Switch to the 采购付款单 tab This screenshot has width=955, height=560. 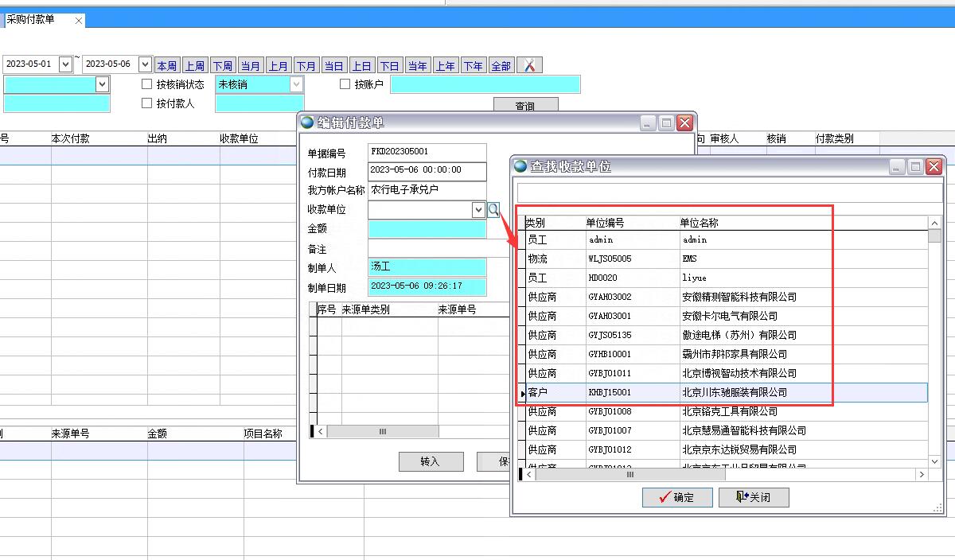(x=32, y=20)
